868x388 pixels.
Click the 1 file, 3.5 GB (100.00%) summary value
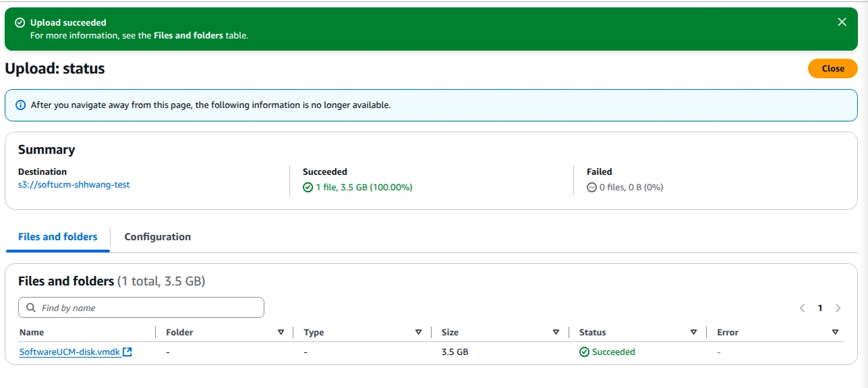(364, 188)
